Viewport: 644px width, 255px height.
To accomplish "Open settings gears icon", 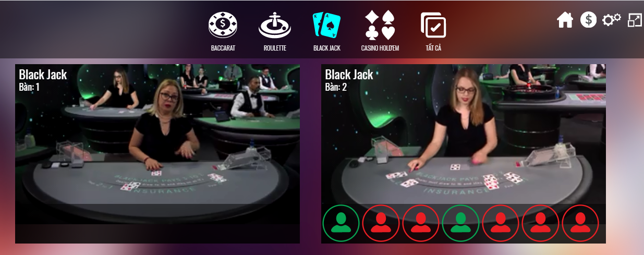I will [612, 20].
